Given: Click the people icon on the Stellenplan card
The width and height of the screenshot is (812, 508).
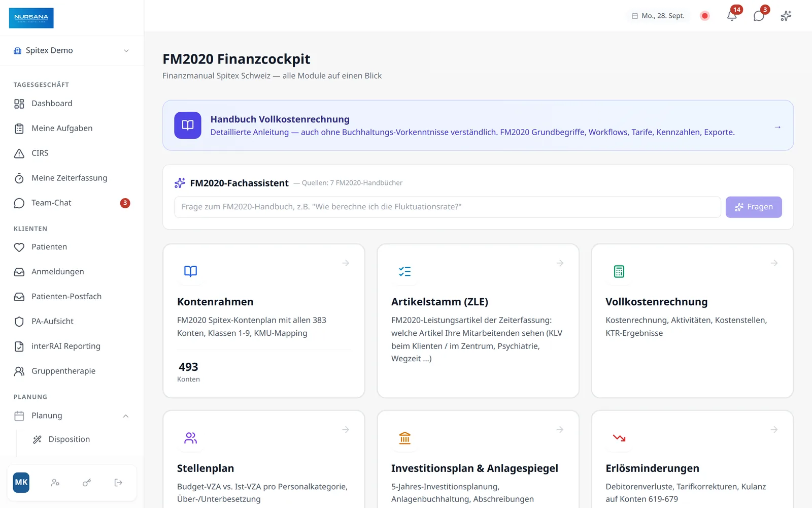Looking at the screenshot, I should (x=191, y=438).
